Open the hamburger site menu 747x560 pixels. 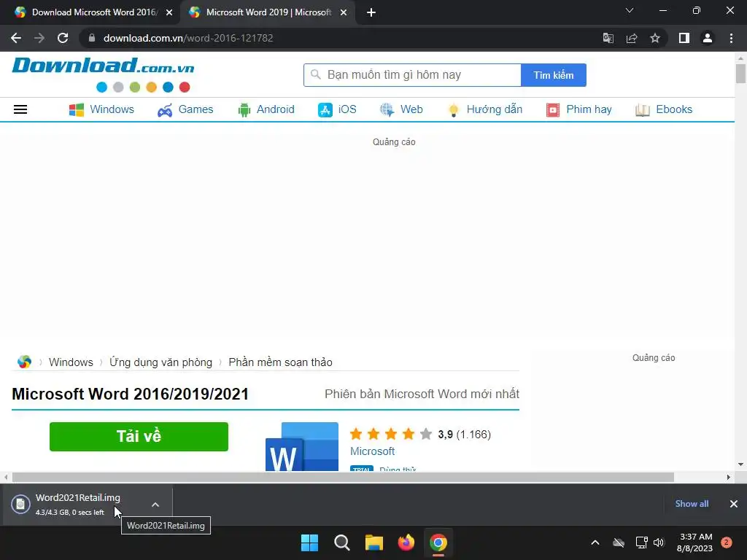(x=20, y=109)
